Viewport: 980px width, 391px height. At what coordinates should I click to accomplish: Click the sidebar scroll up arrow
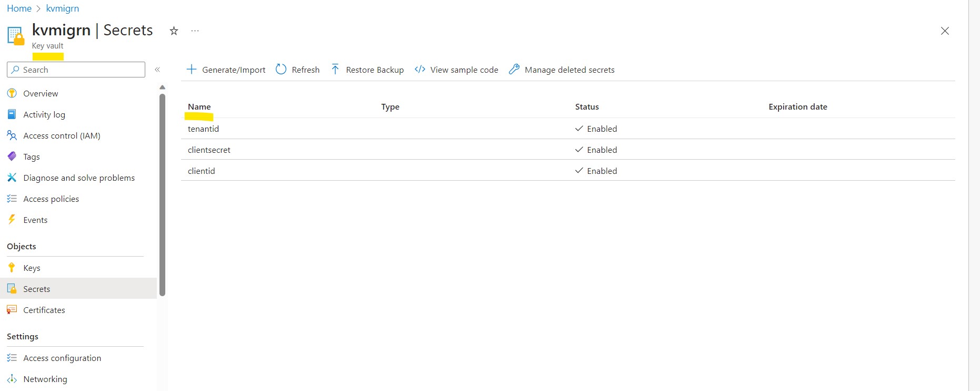(x=162, y=87)
